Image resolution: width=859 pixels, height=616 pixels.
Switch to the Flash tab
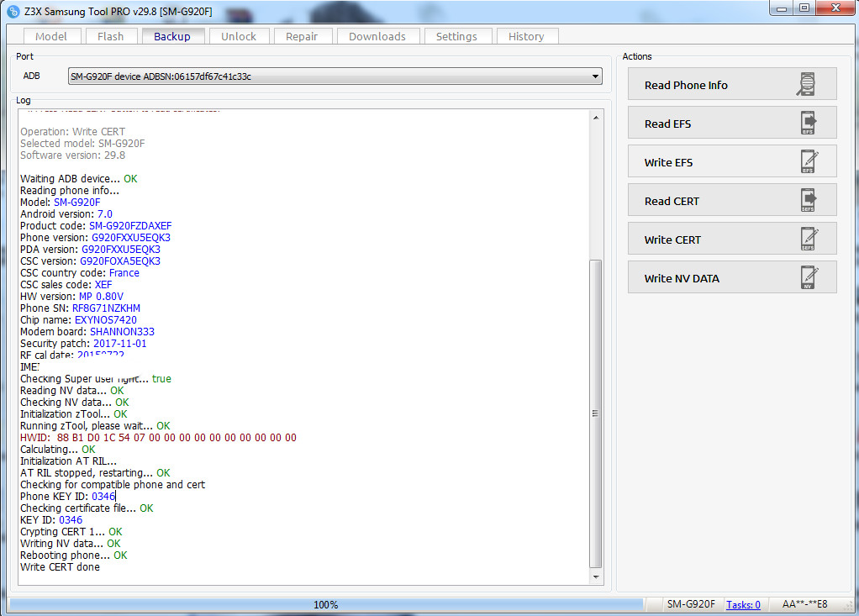(x=110, y=36)
